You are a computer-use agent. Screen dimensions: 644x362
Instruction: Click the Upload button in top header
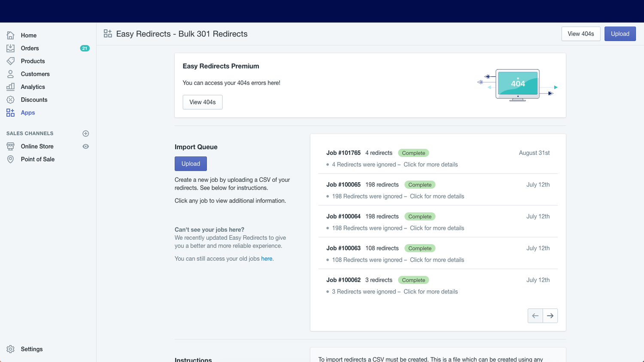tap(620, 34)
